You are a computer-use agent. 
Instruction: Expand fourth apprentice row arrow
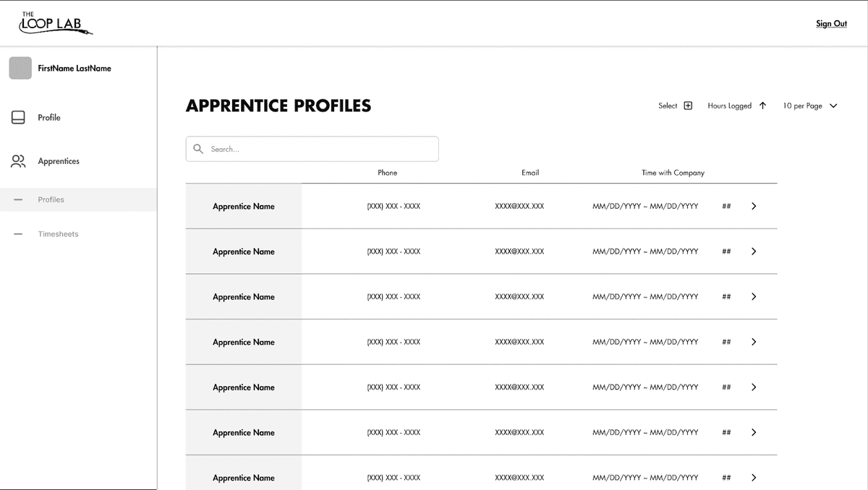coord(754,342)
